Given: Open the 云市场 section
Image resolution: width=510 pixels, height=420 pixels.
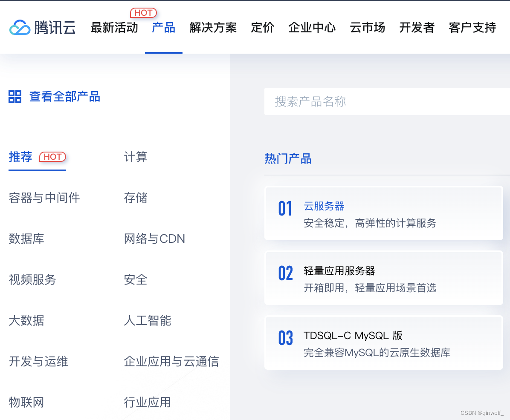Looking at the screenshot, I should click(367, 27).
